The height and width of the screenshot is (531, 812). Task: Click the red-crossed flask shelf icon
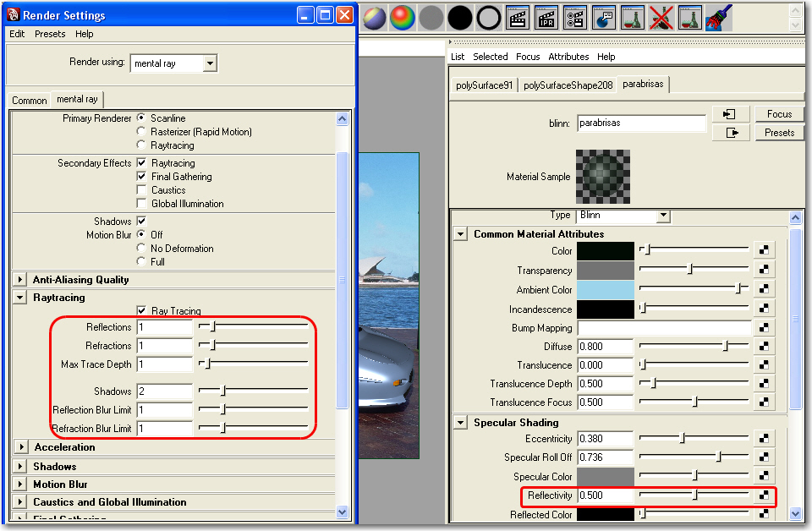point(661,18)
